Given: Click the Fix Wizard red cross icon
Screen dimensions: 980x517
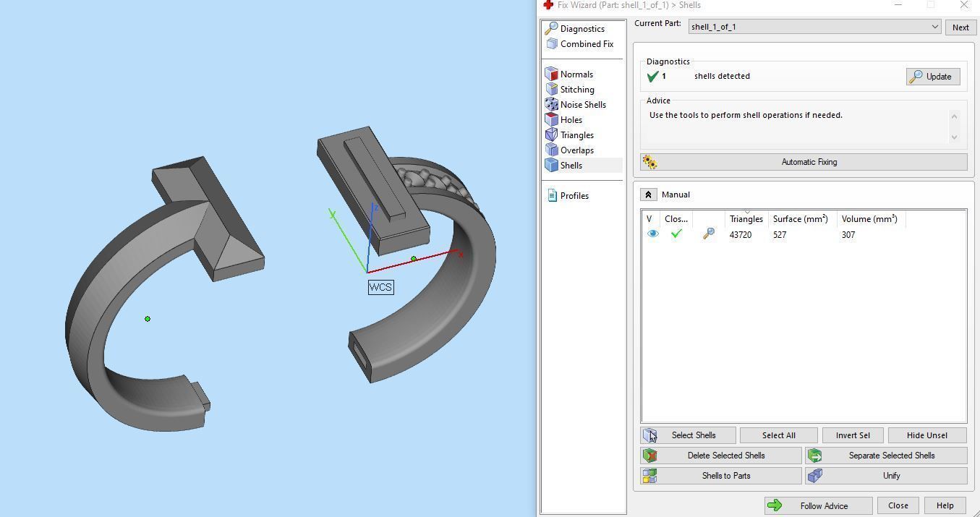Looking at the screenshot, I should 548,5.
